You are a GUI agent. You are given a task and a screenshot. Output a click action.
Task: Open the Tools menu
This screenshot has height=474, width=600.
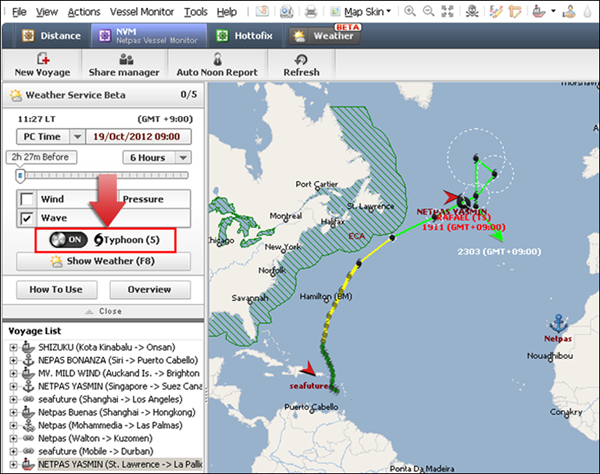pos(196,12)
